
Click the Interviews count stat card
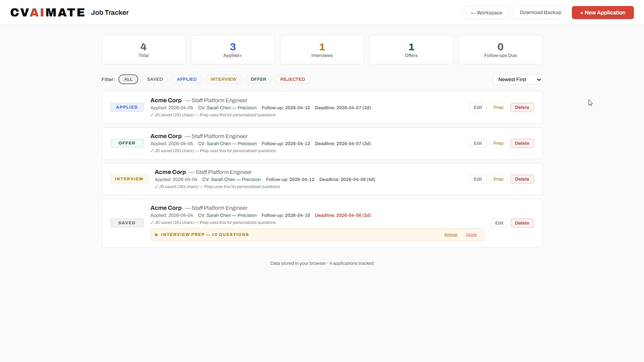point(322,50)
